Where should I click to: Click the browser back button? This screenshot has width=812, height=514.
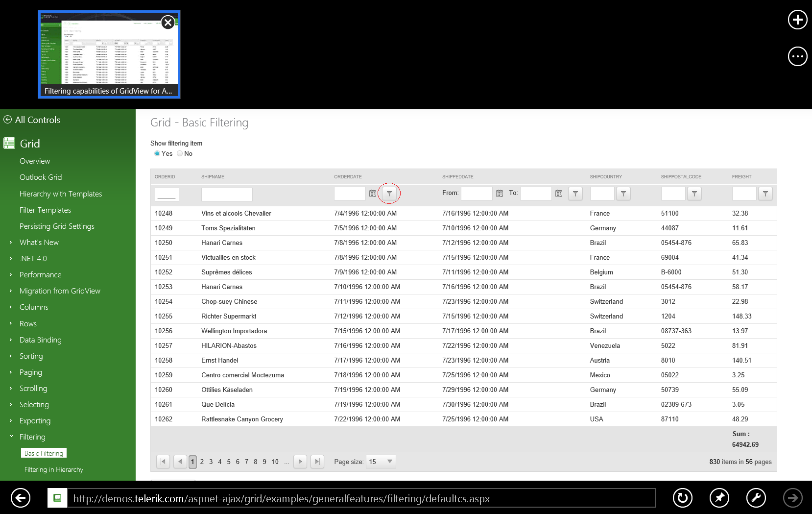click(20, 498)
